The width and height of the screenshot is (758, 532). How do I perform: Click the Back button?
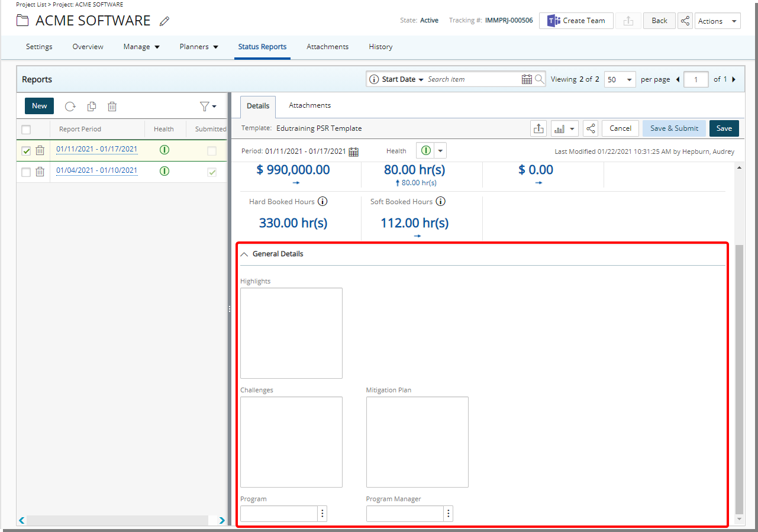(x=659, y=21)
